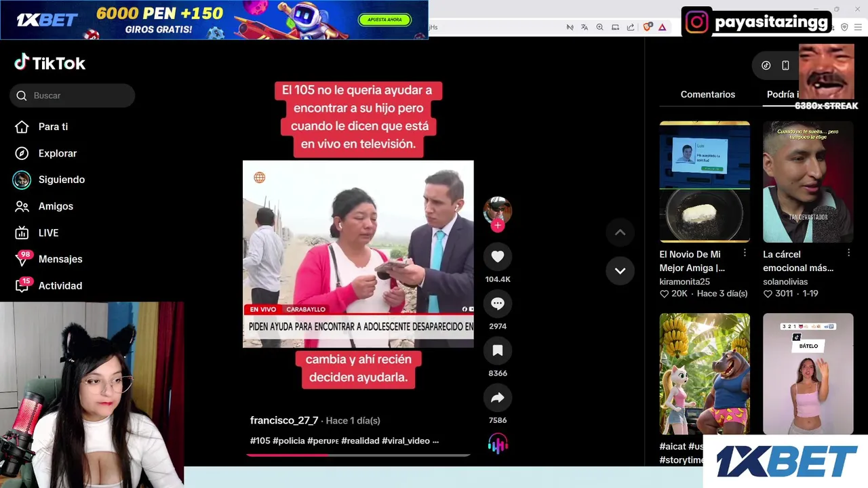The image size is (868, 488).
Task: Open comments on the video (2974)
Action: click(498, 304)
